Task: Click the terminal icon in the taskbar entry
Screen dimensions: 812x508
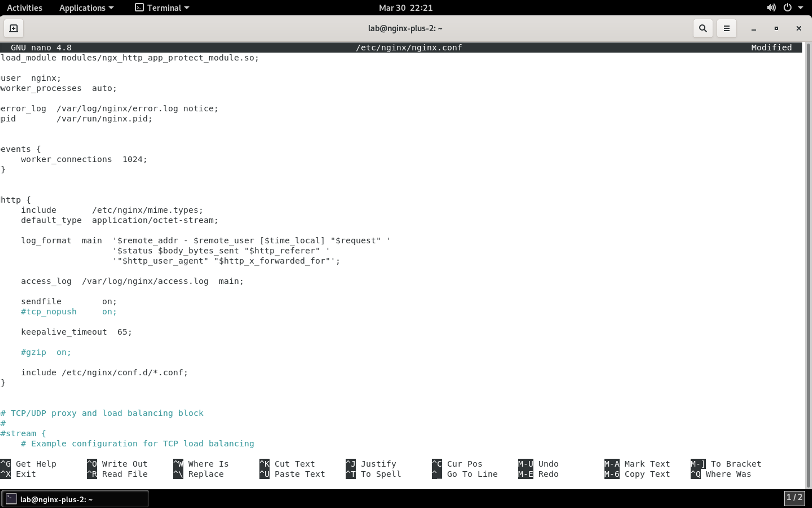Action: coord(11,499)
